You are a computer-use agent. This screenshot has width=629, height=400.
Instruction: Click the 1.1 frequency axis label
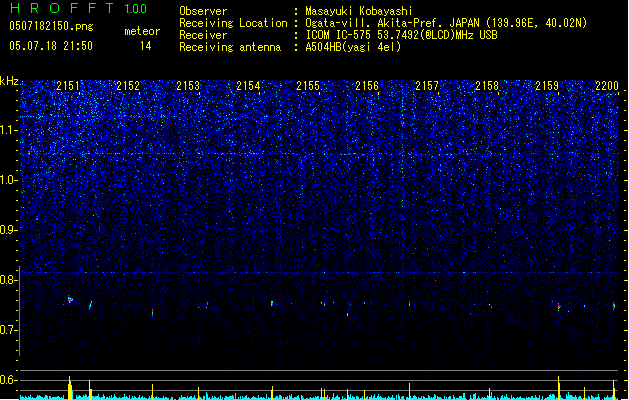click(x=9, y=130)
